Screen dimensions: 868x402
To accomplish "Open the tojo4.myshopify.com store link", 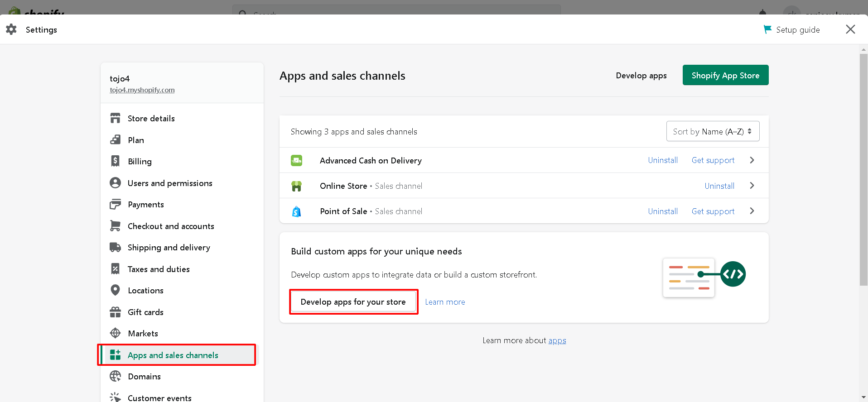I will click(142, 90).
